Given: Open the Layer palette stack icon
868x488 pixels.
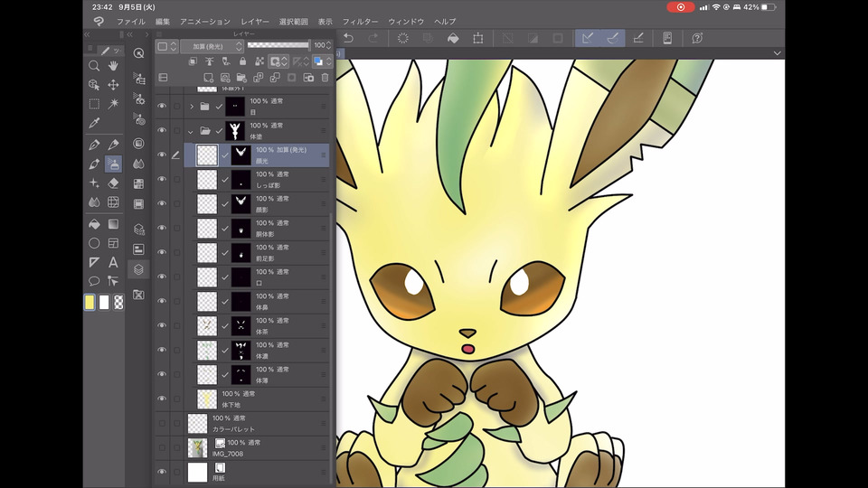Looking at the screenshot, I should (138, 269).
